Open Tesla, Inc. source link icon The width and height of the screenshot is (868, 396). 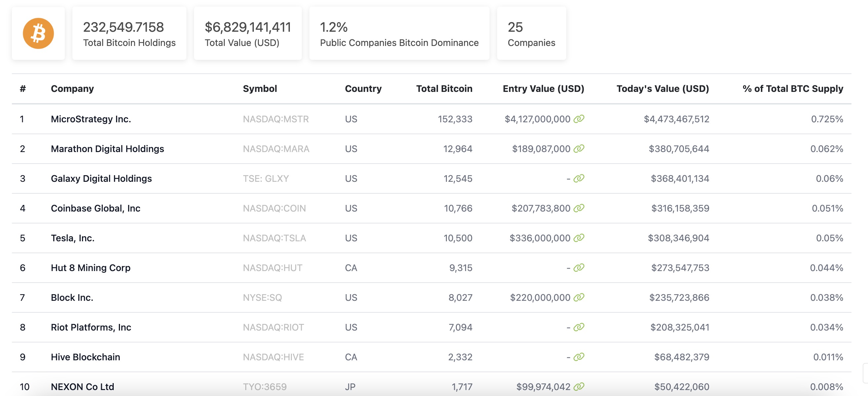pyautogui.click(x=579, y=238)
